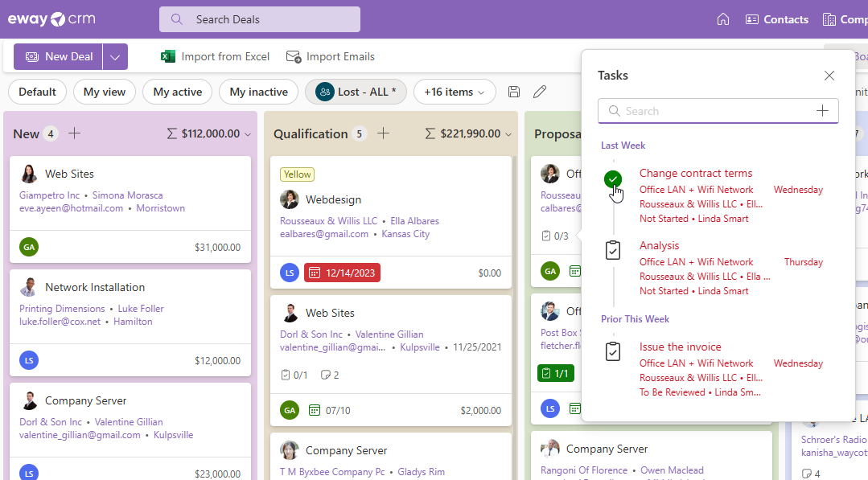Click the red 12/14/2023 due date badge

342,273
